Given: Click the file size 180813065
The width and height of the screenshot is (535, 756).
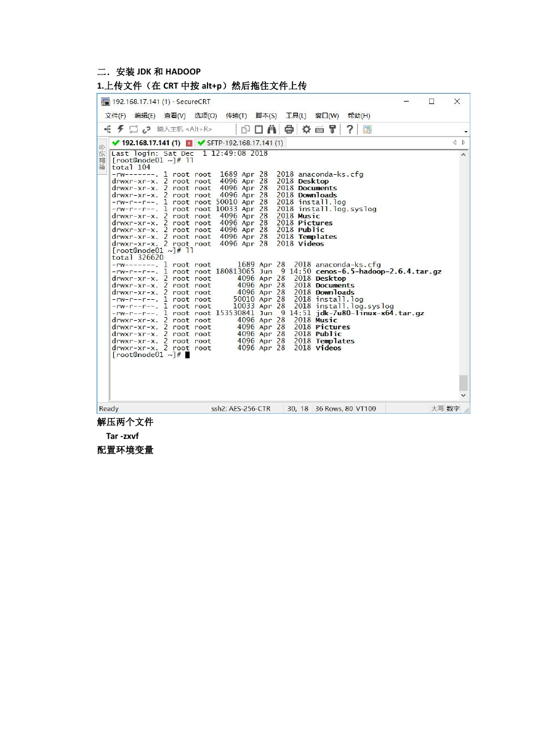Looking at the screenshot, I should pos(235,271).
